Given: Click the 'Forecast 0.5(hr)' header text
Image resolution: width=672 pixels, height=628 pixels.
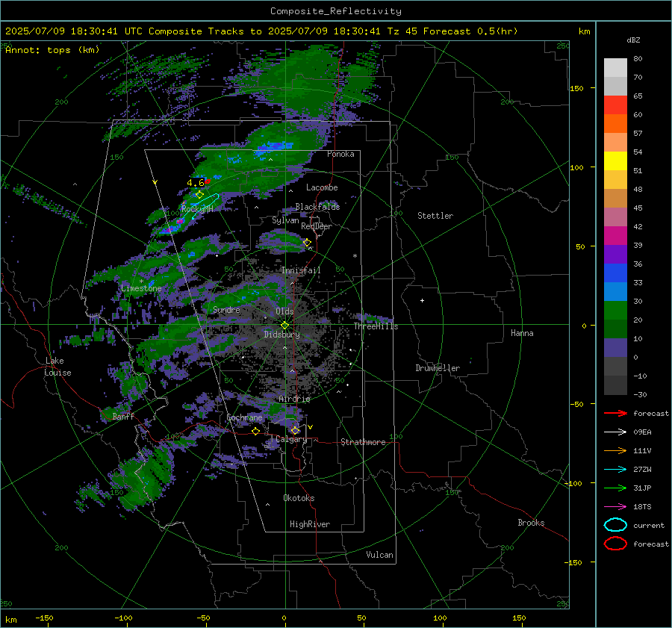Looking at the screenshot, I should click(x=470, y=31).
